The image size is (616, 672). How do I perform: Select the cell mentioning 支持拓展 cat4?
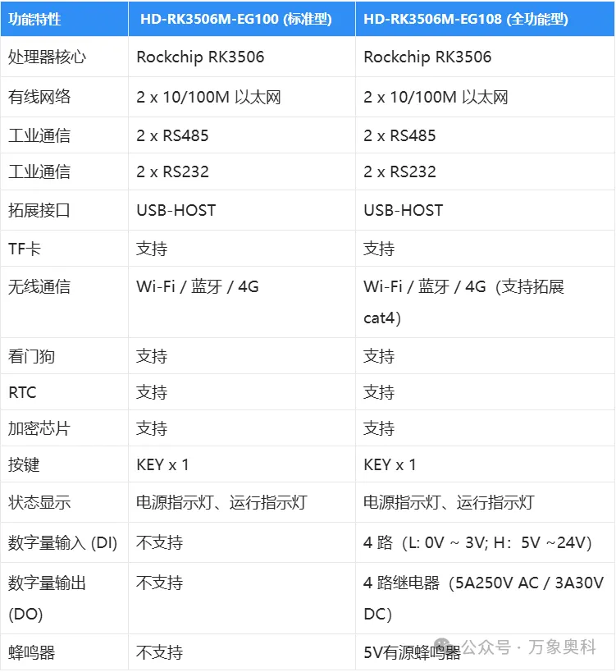pos(463,302)
